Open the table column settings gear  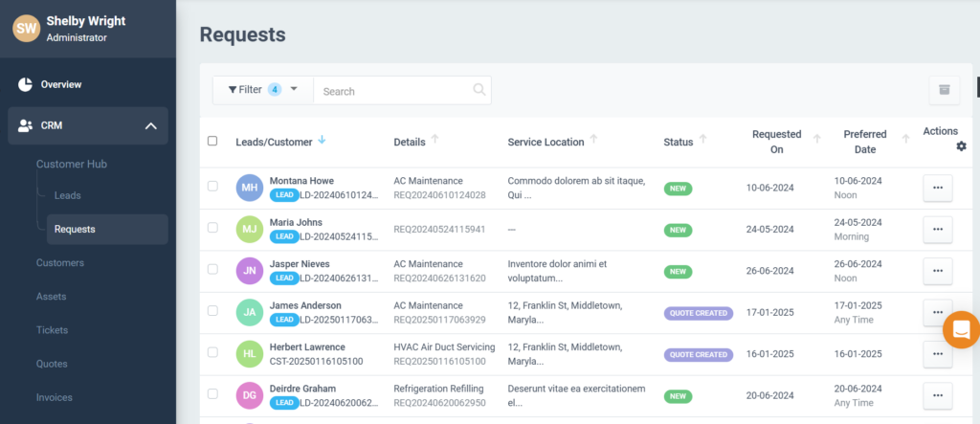click(961, 146)
